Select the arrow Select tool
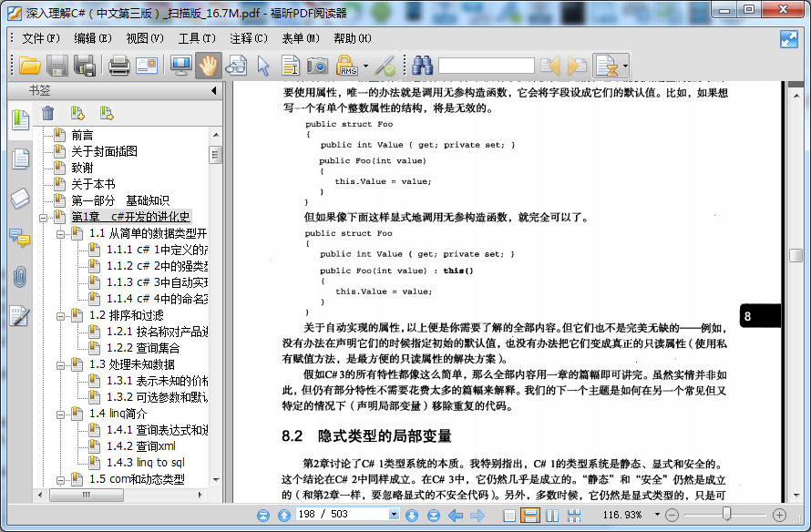Viewport: 811px width, 532px height. click(x=263, y=66)
